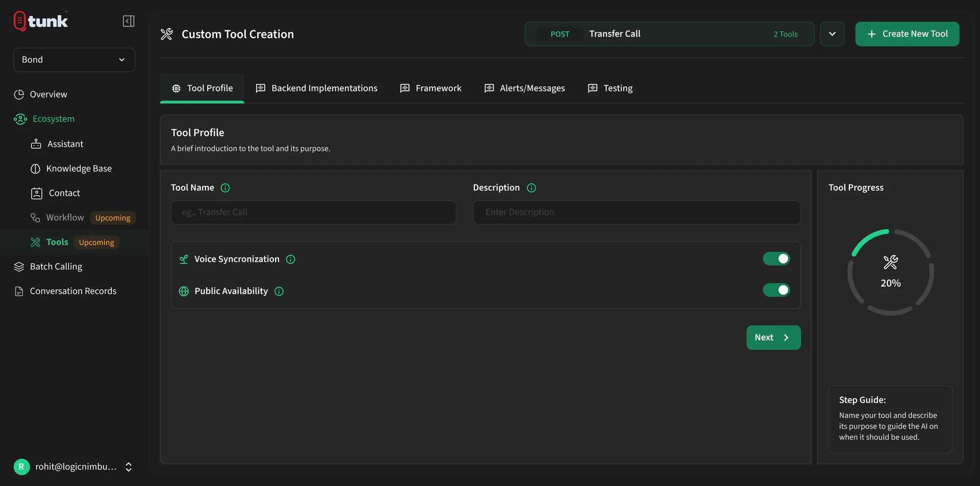Screen dimensions: 980x486
Task: Open the Bond workspace dropdown
Action: click(74, 60)
